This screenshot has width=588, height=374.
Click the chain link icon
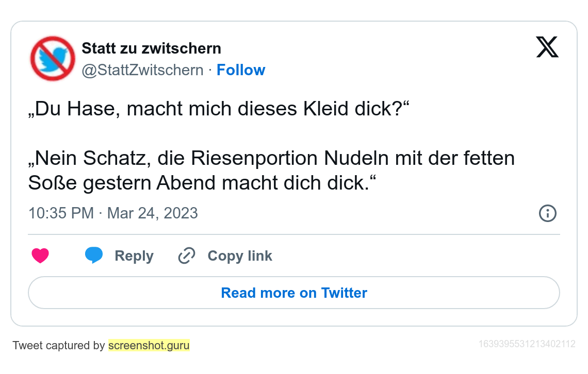coord(186,256)
